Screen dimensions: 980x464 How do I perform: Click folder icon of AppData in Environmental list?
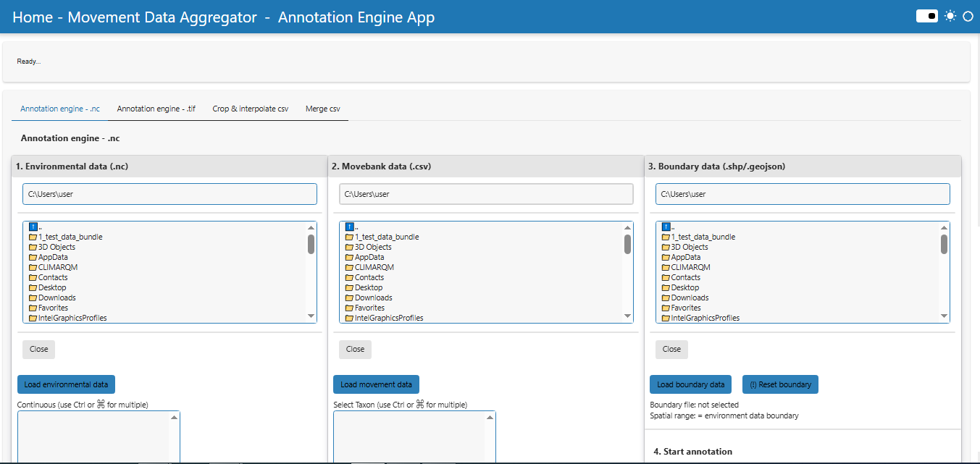pyautogui.click(x=33, y=257)
